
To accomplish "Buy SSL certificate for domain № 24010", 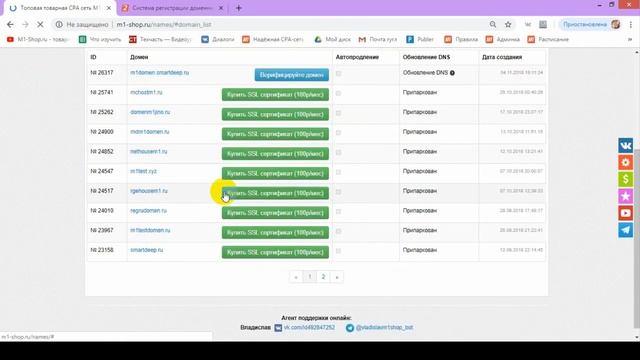I will pyautogui.click(x=275, y=213).
